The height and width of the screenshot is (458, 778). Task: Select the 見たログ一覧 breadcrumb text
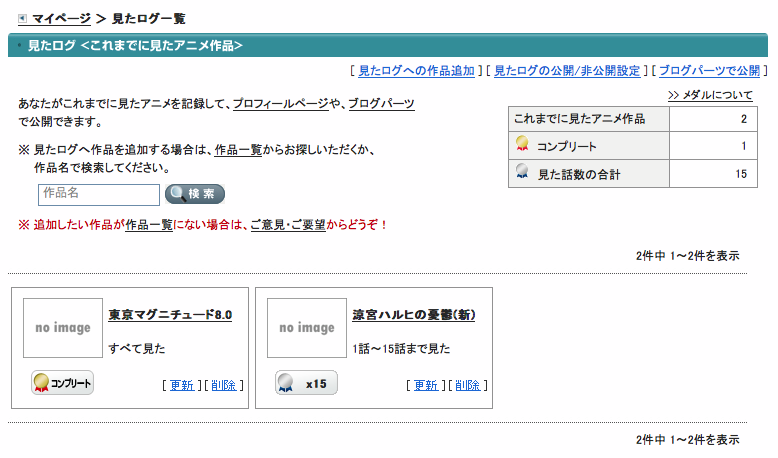coord(149,19)
